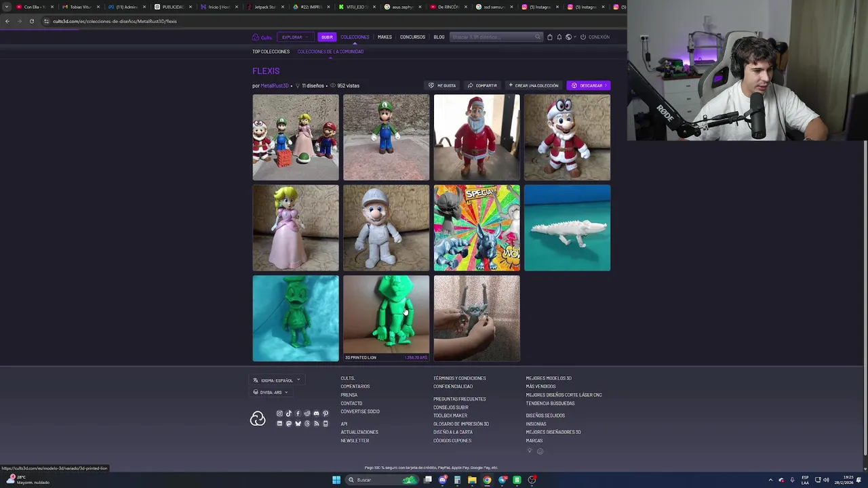This screenshot has height=488, width=868.
Task: Select the Colecciones menu item
Action: [x=355, y=37]
